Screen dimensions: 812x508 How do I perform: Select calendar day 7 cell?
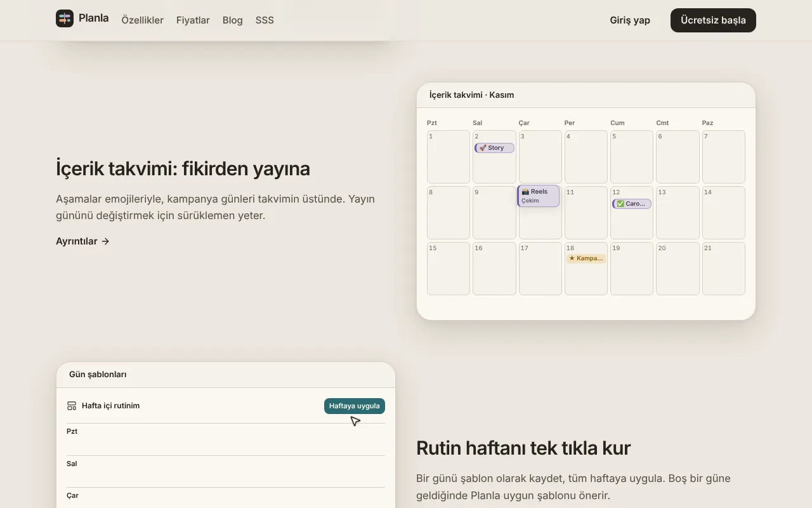[724, 157]
